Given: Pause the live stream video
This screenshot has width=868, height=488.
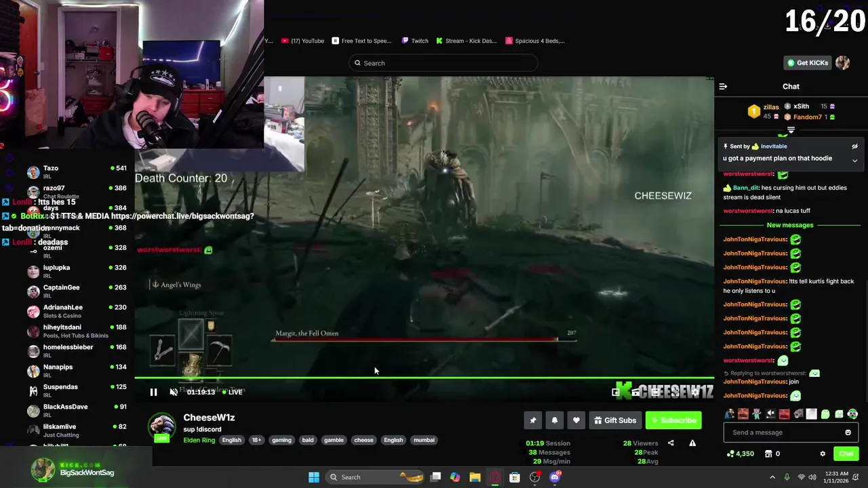Looking at the screenshot, I should click(x=153, y=392).
